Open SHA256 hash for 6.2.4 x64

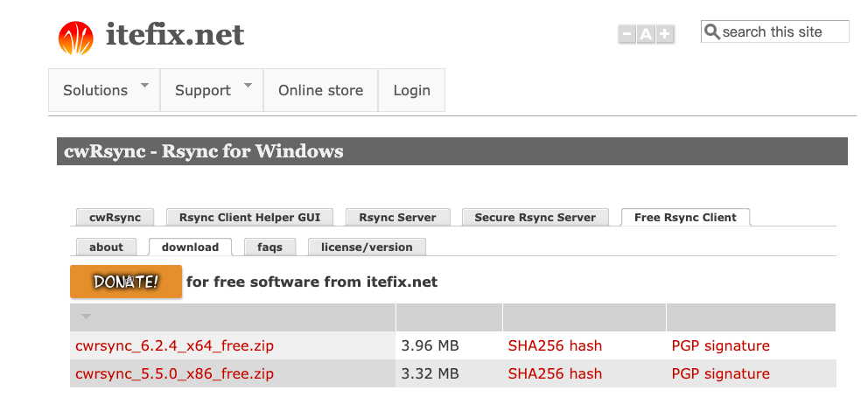tap(555, 346)
